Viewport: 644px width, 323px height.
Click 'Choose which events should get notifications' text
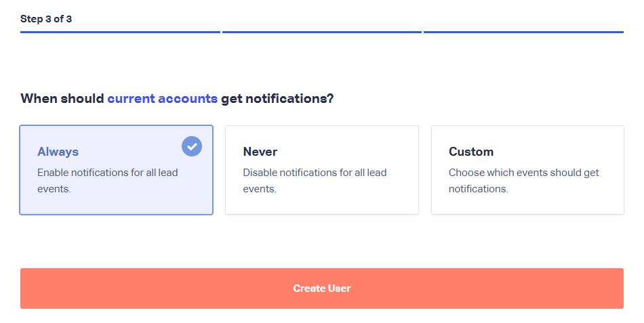[x=523, y=181]
